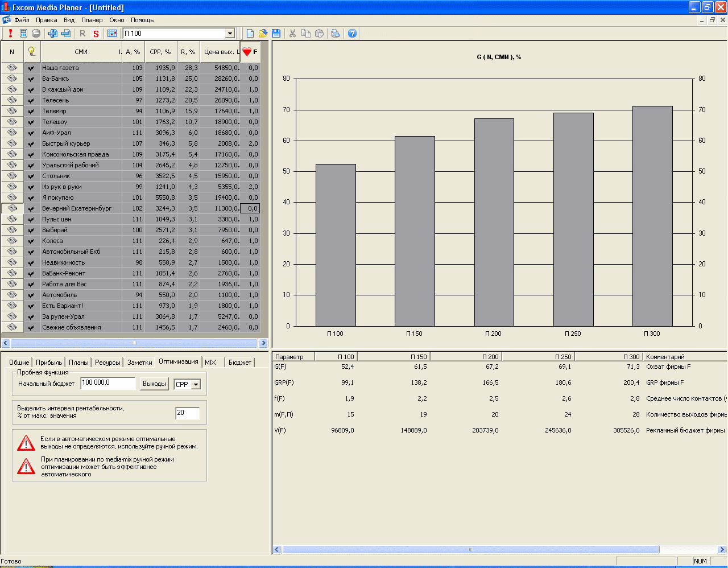Viewport: 728px width, 568px height.
Task: Click the blue plus add icon
Action: pos(53,34)
